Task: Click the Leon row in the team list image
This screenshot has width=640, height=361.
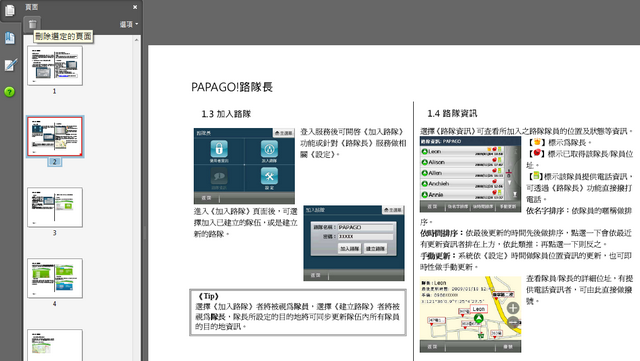Action: pyautogui.click(x=462, y=151)
